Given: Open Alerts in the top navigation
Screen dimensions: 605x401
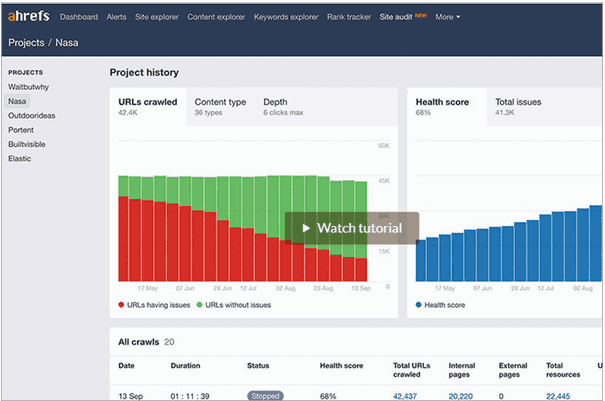Looking at the screenshot, I should tap(117, 17).
